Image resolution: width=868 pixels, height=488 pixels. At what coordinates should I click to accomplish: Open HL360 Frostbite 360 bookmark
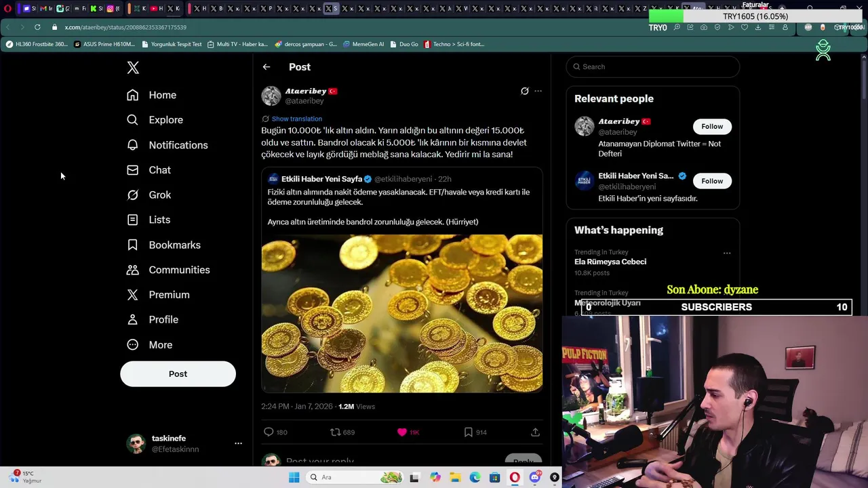37,44
